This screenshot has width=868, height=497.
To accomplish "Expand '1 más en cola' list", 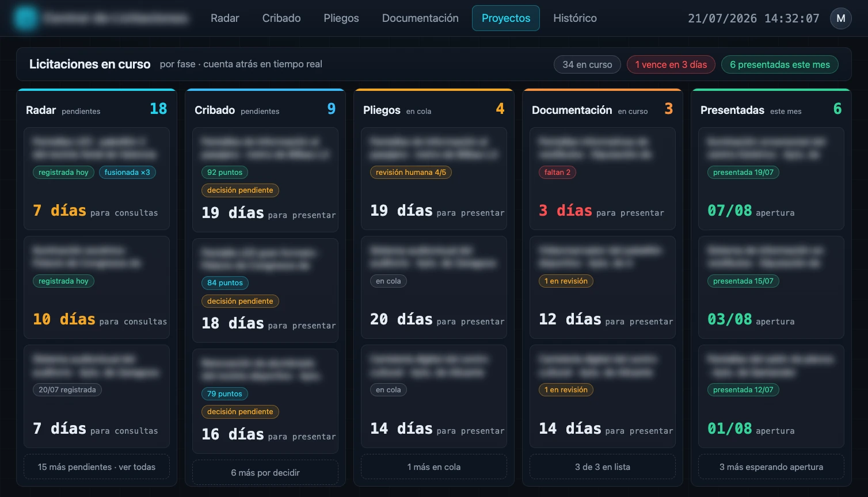I will tap(434, 467).
